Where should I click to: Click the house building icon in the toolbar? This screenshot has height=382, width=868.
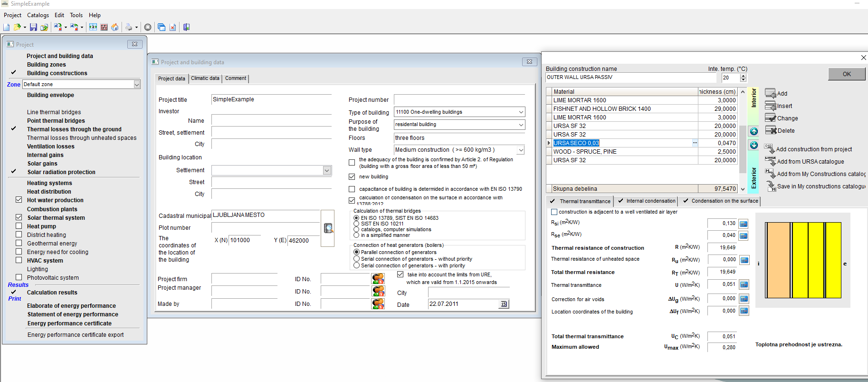tap(114, 27)
